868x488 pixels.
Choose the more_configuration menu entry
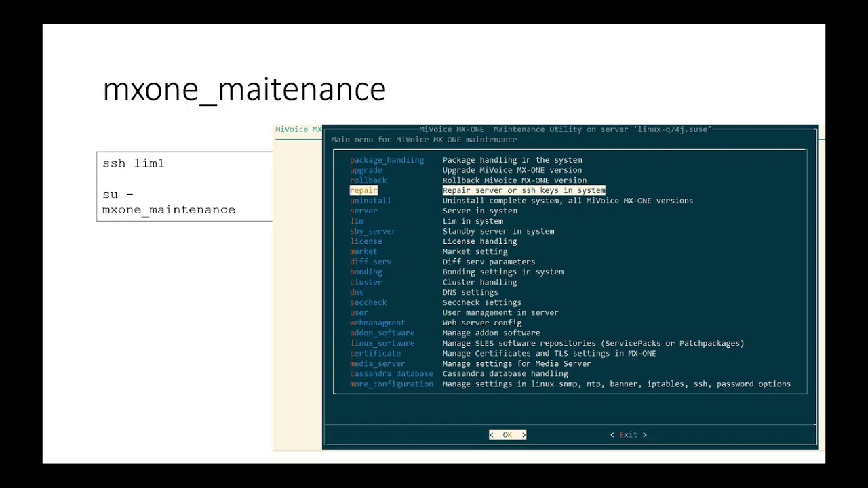click(391, 384)
